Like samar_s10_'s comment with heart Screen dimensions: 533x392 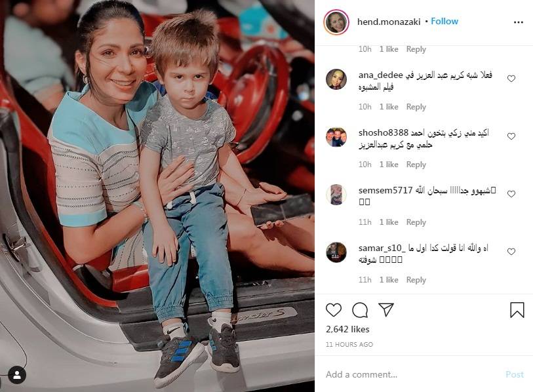[511, 252]
